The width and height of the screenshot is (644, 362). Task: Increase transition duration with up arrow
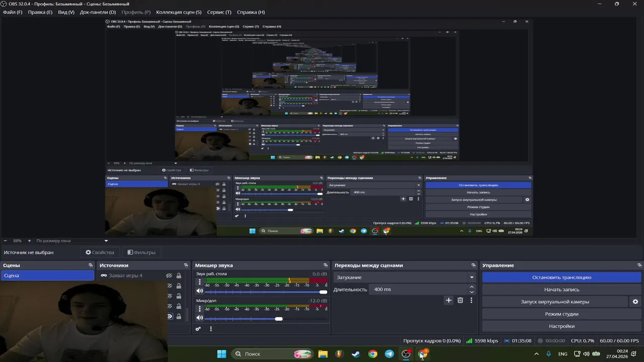pyautogui.click(x=471, y=287)
